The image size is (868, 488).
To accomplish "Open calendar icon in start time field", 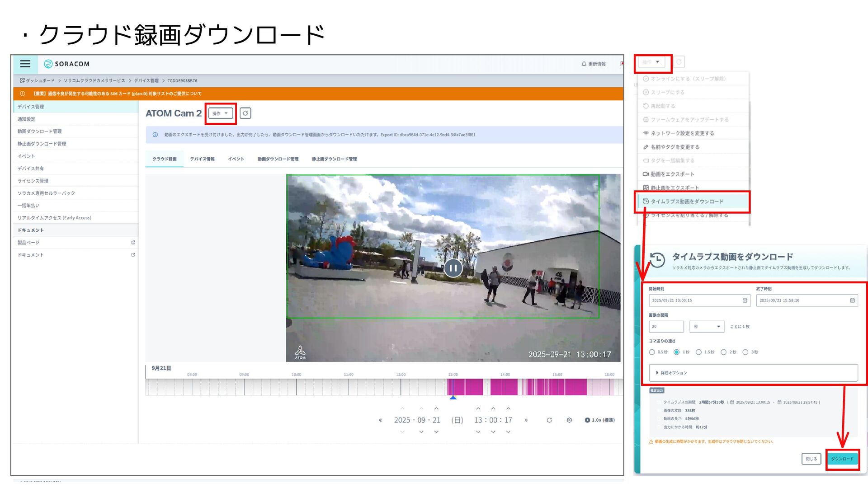I will [745, 300].
